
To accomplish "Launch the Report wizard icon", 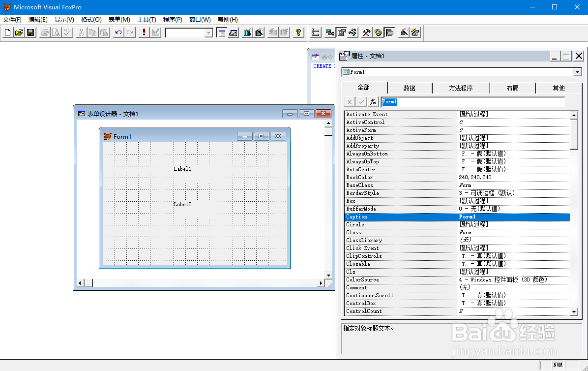I will [x=259, y=32].
